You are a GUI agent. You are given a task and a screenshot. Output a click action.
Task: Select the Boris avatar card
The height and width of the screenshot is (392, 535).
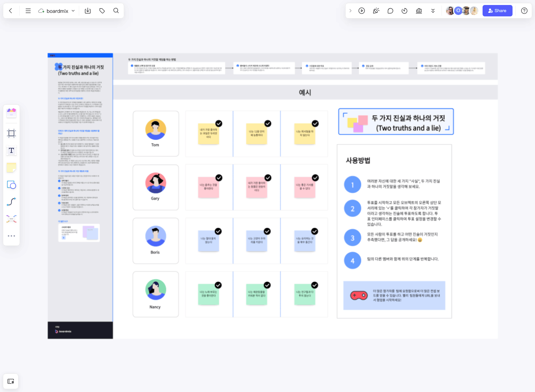156,241
